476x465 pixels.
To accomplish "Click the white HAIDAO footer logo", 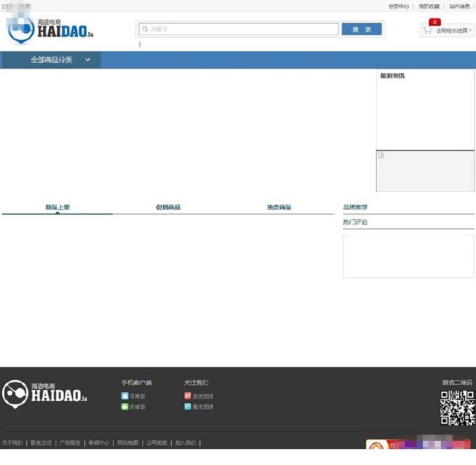I will click(45, 394).
